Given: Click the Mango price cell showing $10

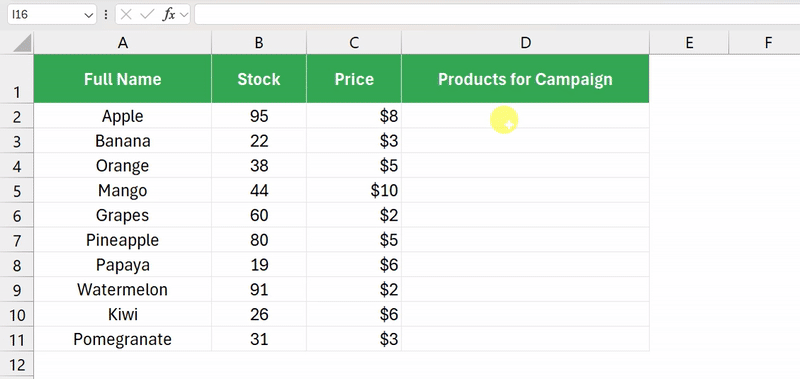Looking at the screenshot, I should 354,191.
